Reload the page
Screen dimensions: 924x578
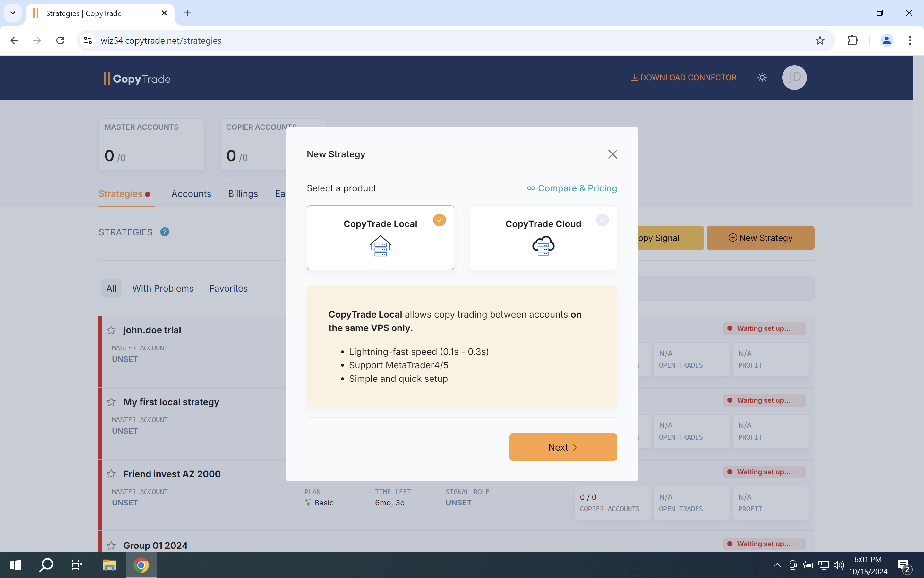[60, 40]
